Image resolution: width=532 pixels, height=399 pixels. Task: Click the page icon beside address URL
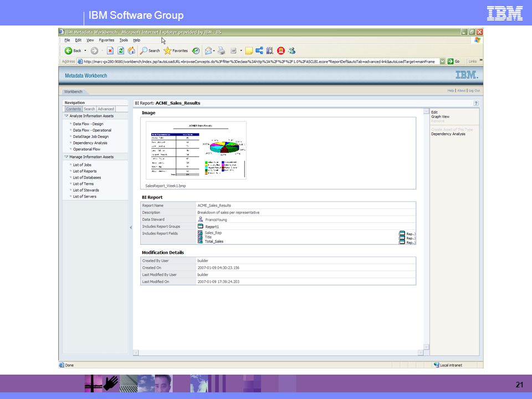80,62
